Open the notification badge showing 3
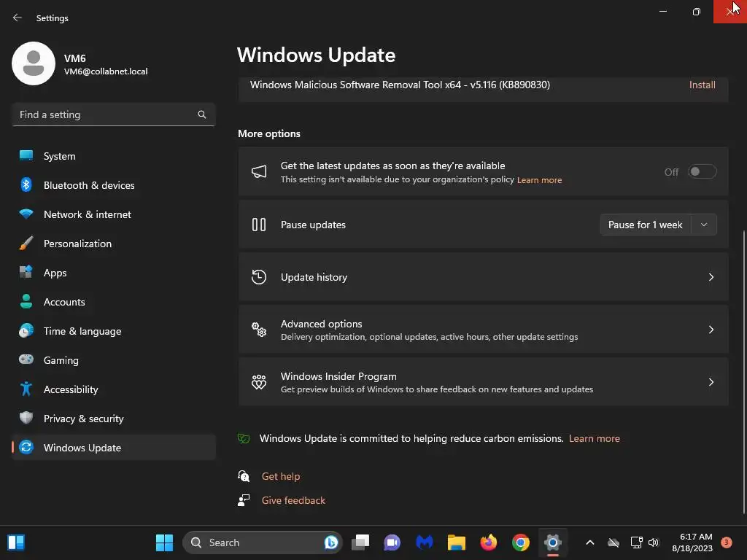 tap(727, 542)
